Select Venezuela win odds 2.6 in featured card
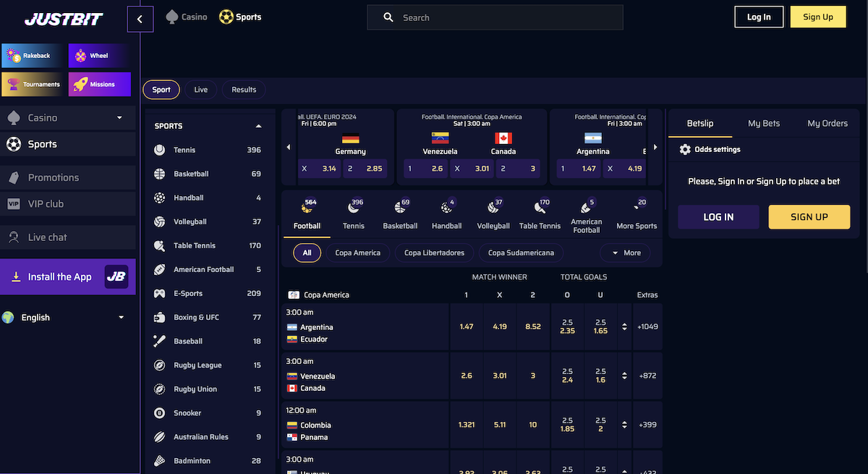Image resolution: width=868 pixels, height=474 pixels. tap(427, 169)
